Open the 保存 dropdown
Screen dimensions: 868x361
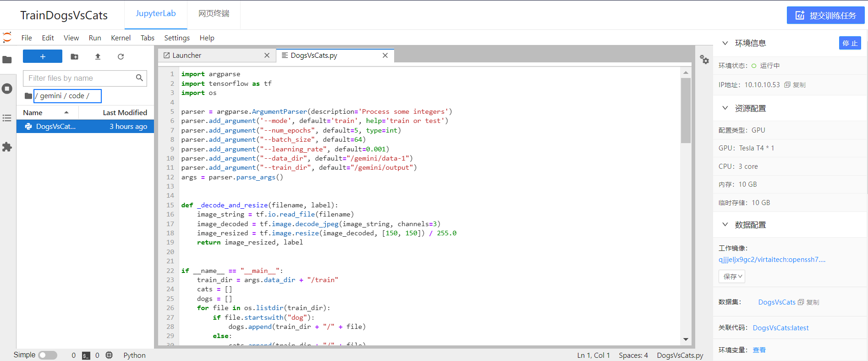click(732, 277)
